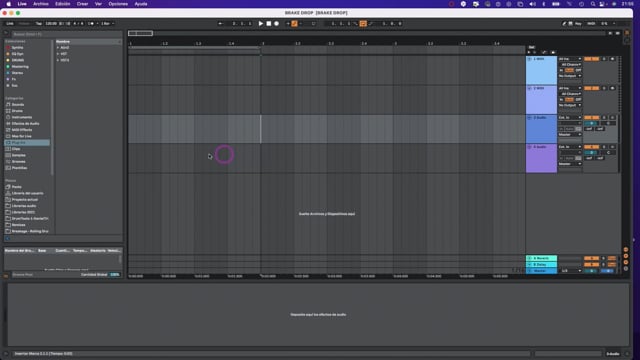Select the Master track header

(541, 271)
